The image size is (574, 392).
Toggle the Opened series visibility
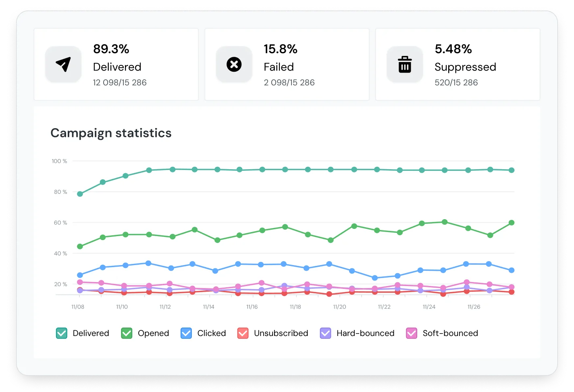(126, 333)
